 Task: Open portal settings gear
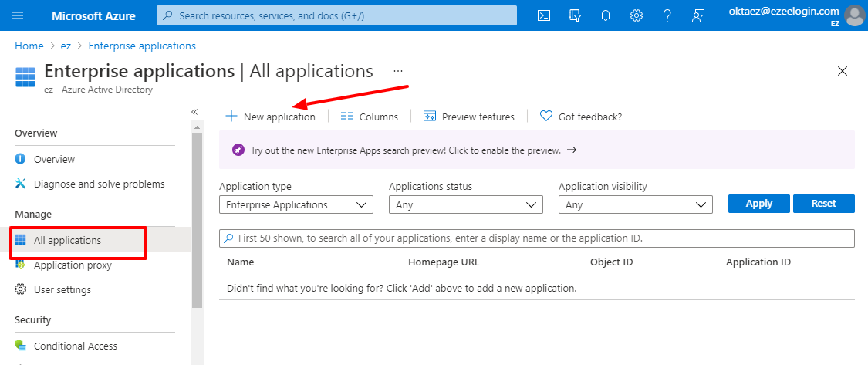pyautogui.click(x=637, y=15)
